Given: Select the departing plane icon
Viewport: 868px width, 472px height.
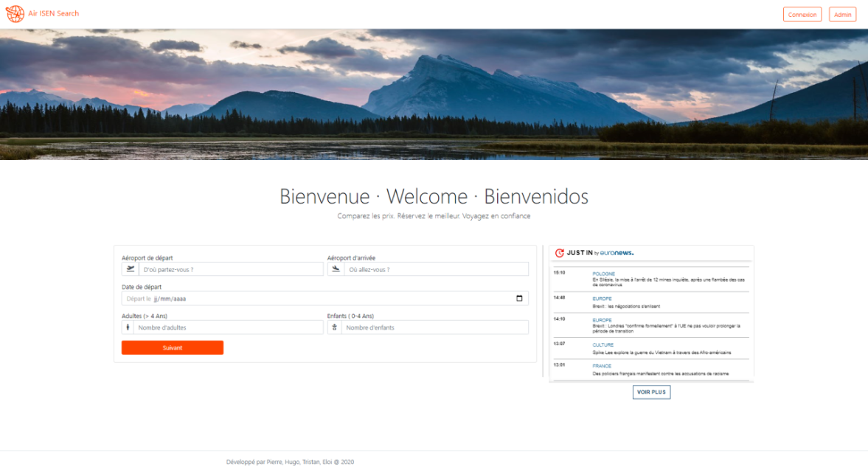Looking at the screenshot, I should [131, 268].
